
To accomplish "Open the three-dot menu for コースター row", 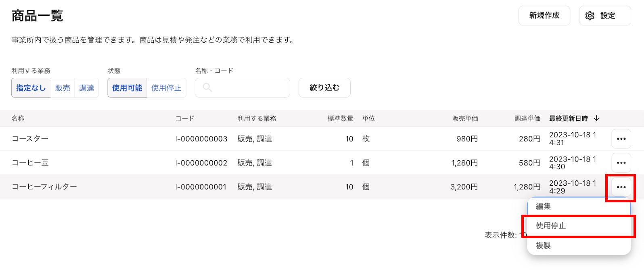I will coord(621,139).
